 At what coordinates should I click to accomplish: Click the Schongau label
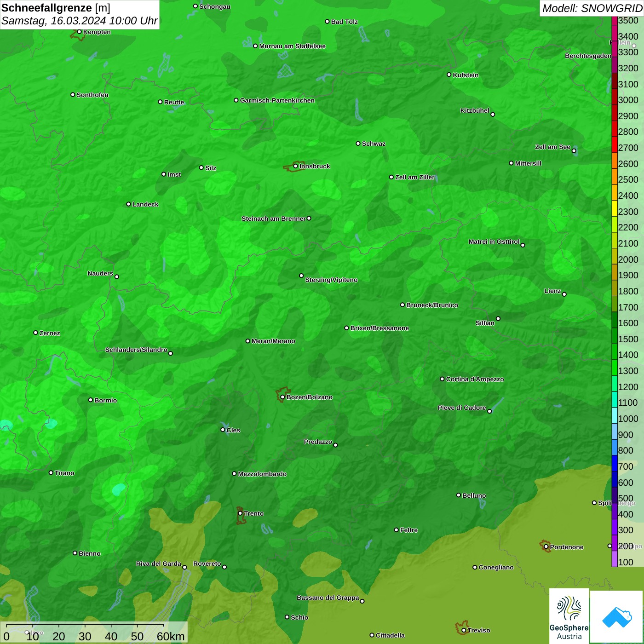[215, 6]
